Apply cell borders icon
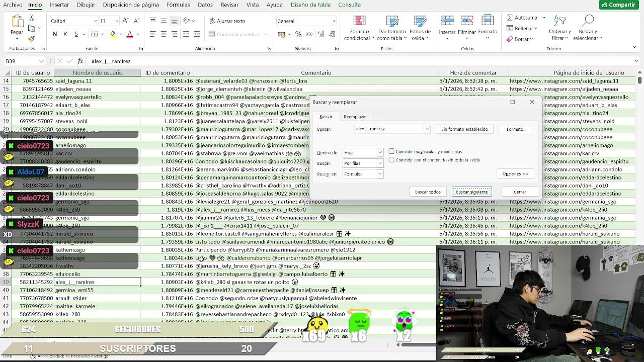The height and width of the screenshot is (362, 644). point(94,34)
